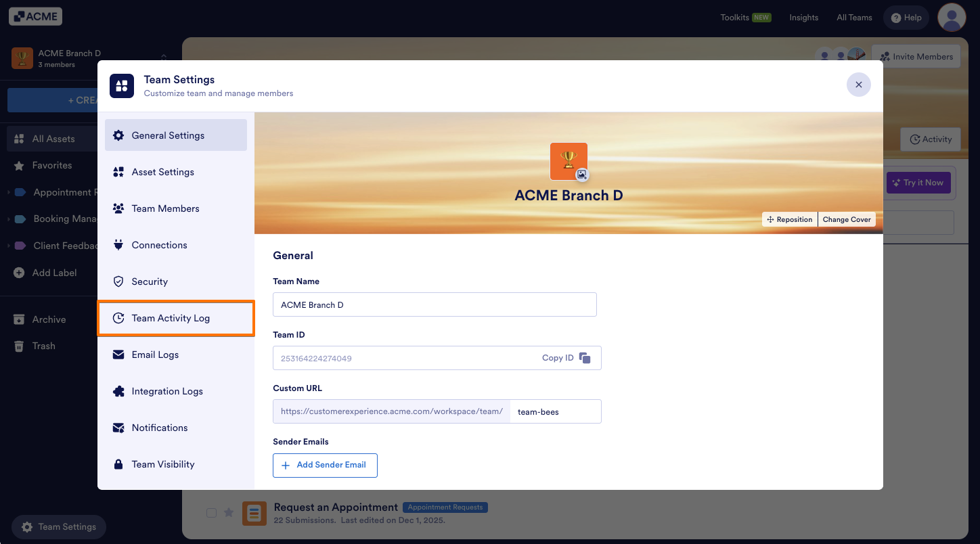Click the Connections plug icon
The image size is (980, 544).
click(118, 245)
